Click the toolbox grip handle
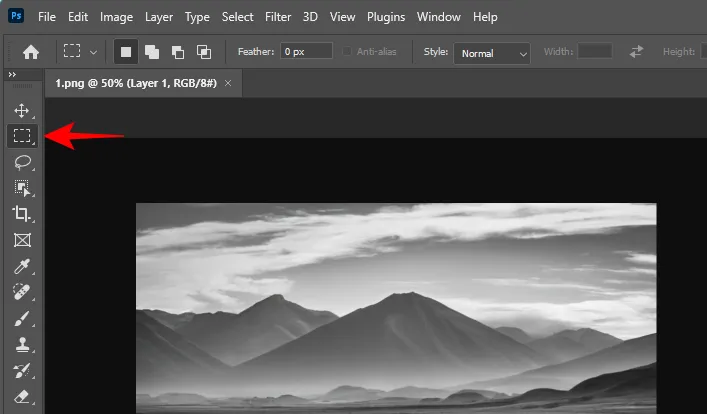Image resolution: width=707 pixels, height=414 pixels. point(22,86)
